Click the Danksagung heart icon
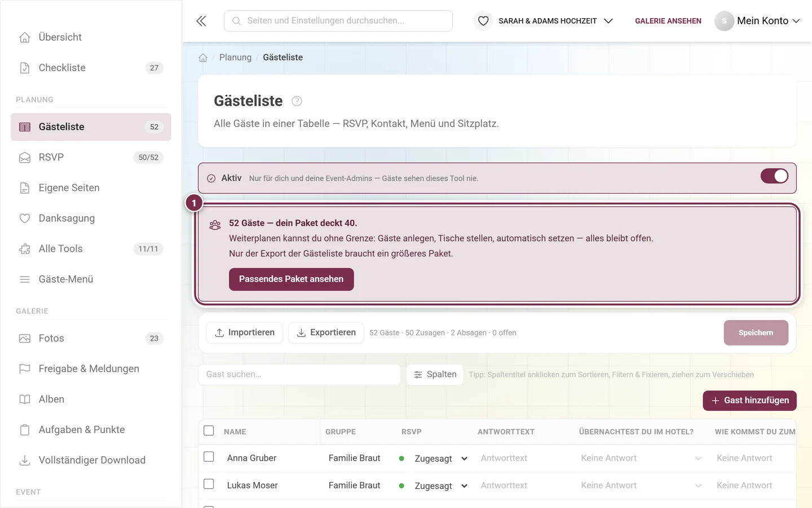The width and height of the screenshot is (812, 508). (x=25, y=218)
